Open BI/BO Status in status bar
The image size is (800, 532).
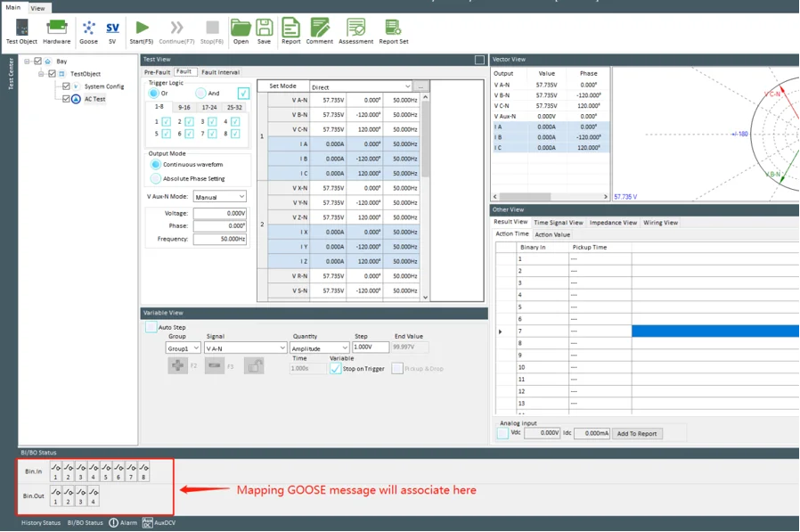[86, 523]
